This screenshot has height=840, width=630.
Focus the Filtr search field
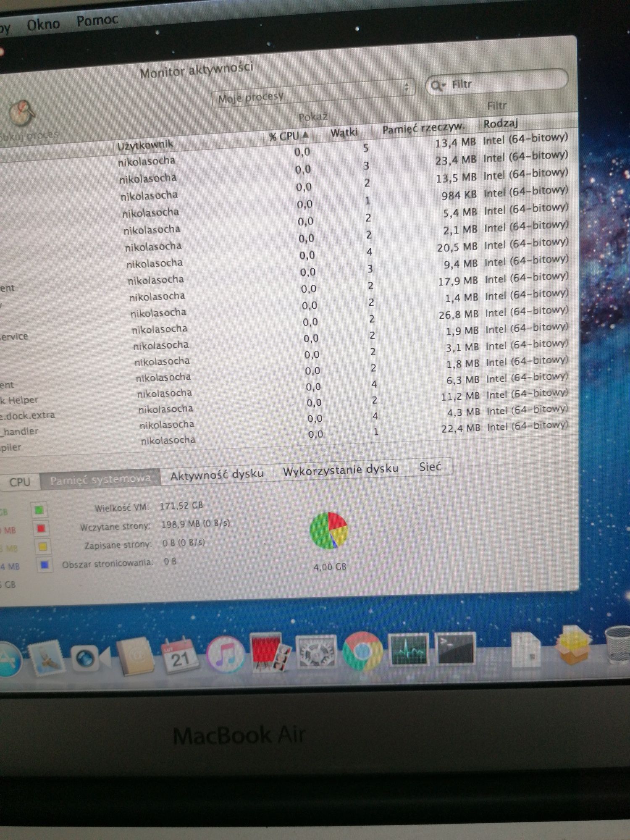click(497, 82)
